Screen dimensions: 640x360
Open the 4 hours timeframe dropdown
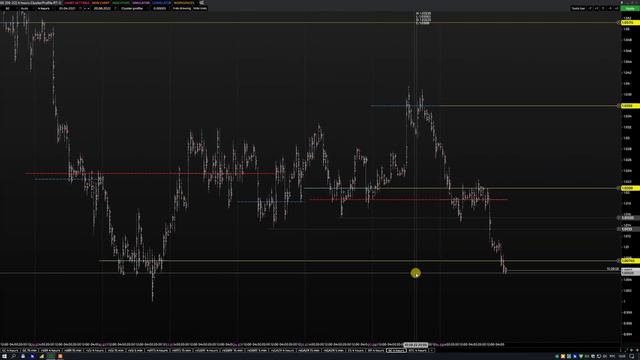pos(45,8)
